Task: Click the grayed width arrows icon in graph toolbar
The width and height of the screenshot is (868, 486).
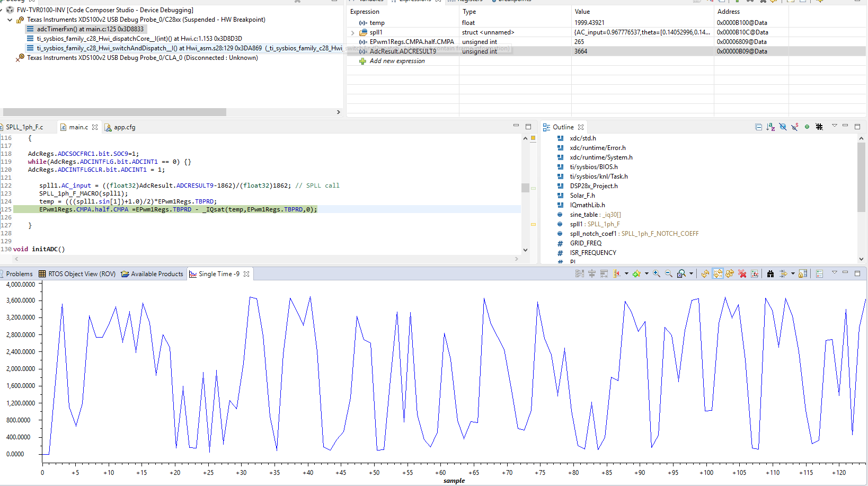Action: click(604, 274)
